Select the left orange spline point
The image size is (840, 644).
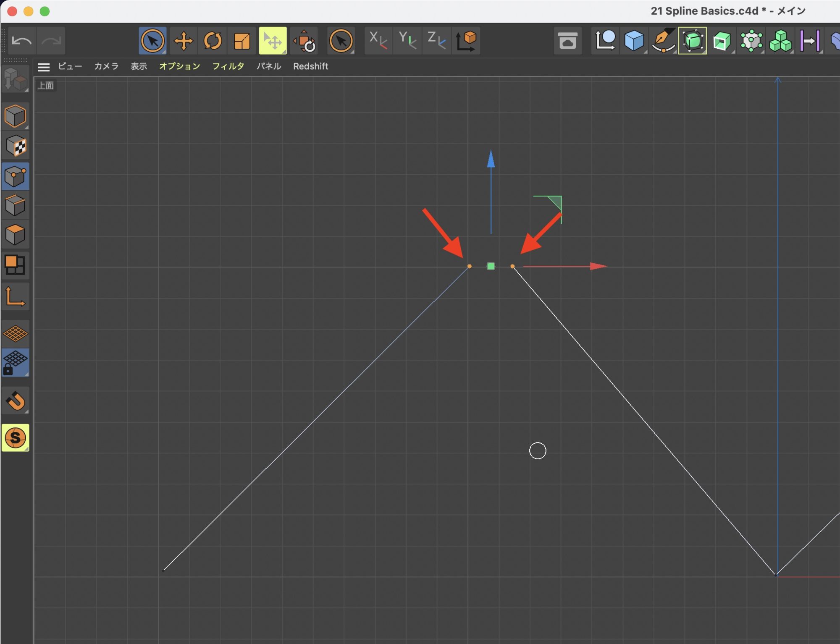(x=469, y=266)
